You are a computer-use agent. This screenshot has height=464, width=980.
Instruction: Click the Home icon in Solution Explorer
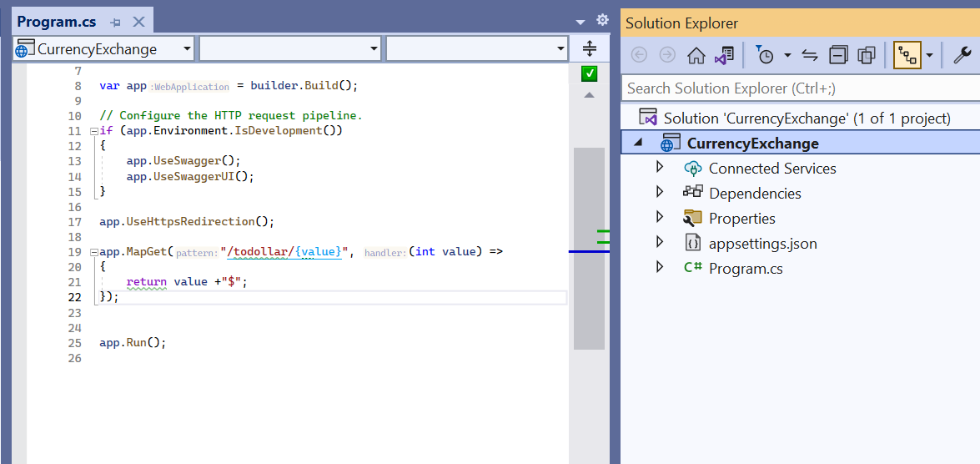point(696,55)
